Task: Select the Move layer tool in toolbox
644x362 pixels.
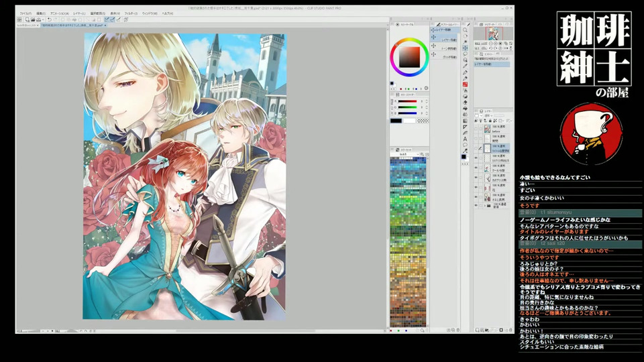Action: [466, 48]
